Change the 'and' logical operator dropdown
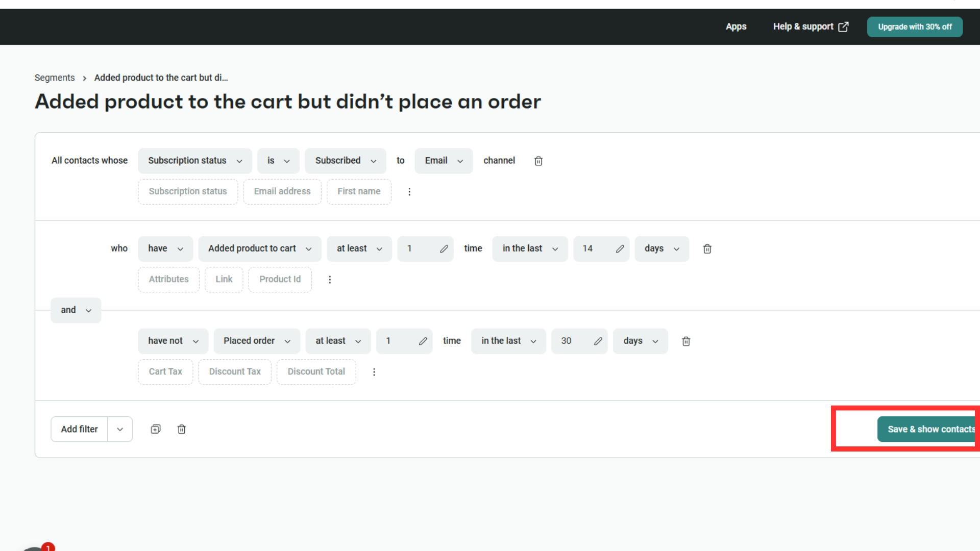 (76, 310)
